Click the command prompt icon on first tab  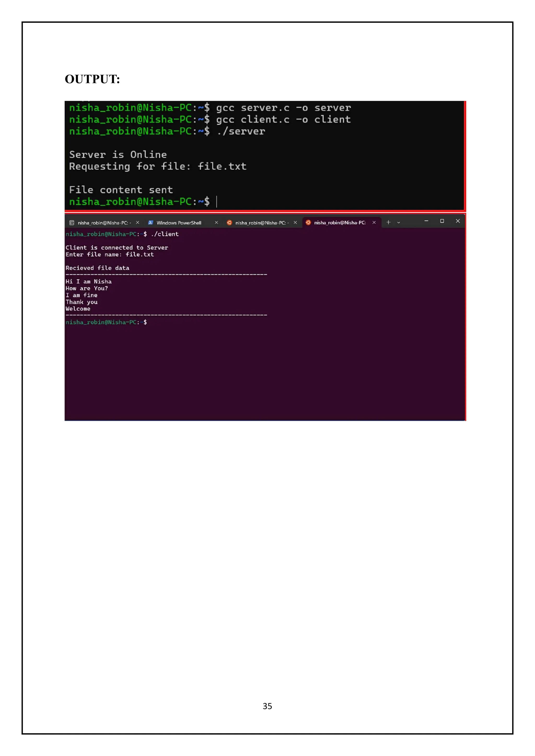[72, 223]
